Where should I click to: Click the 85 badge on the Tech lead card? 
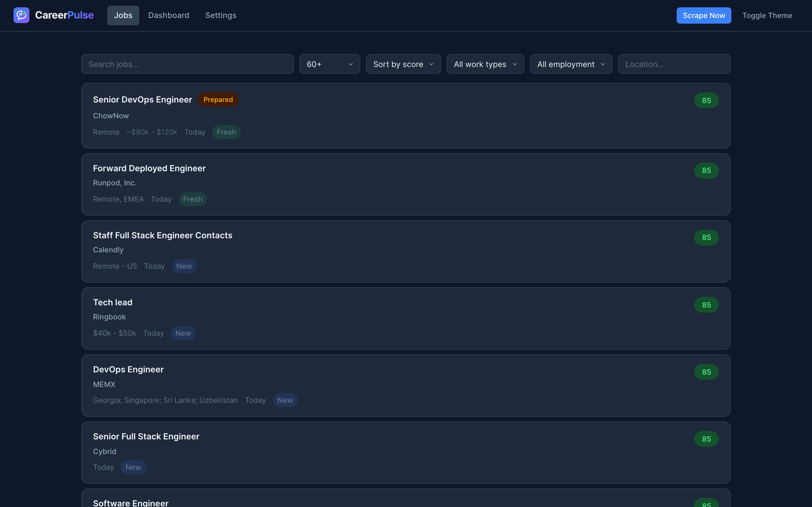[706, 304]
